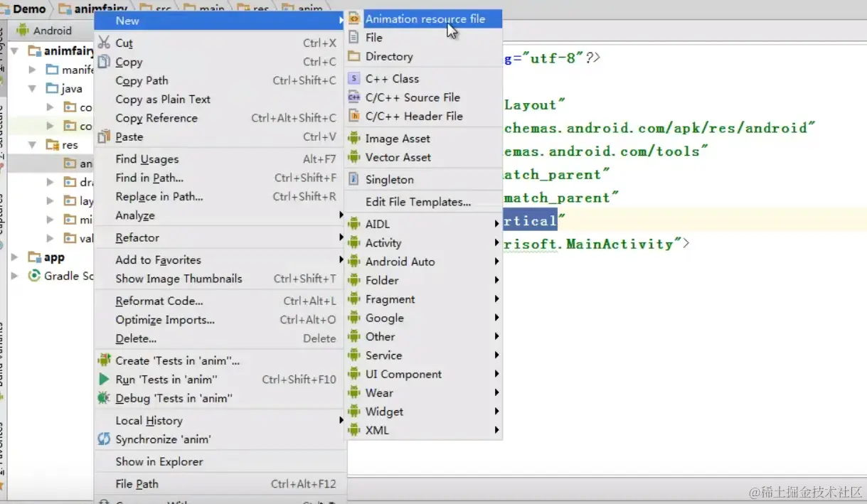Click the Activity Android icon
Screen dimensions: 867x504
tap(354, 242)
